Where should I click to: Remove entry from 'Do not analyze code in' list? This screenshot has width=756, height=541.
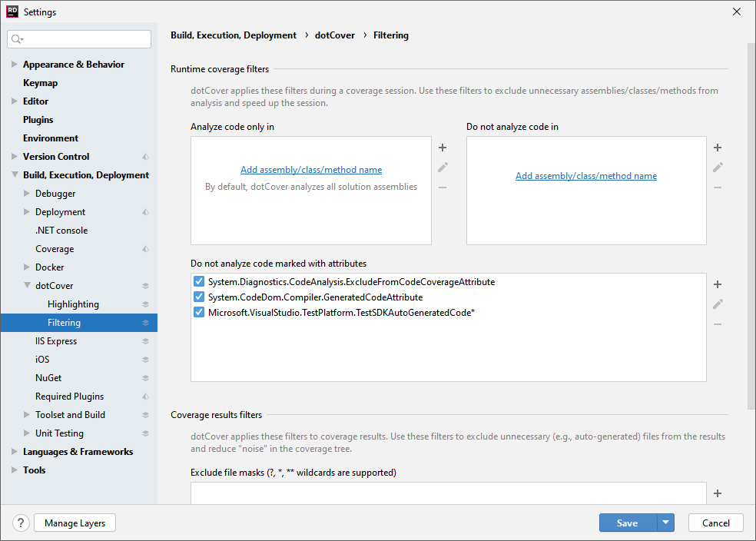click(718, 188)
